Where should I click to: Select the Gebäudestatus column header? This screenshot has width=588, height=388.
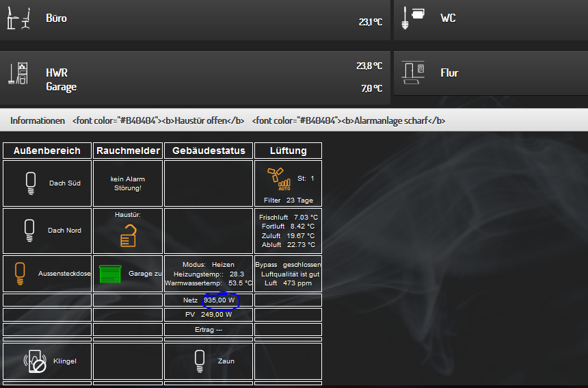(x=209, y=151)
